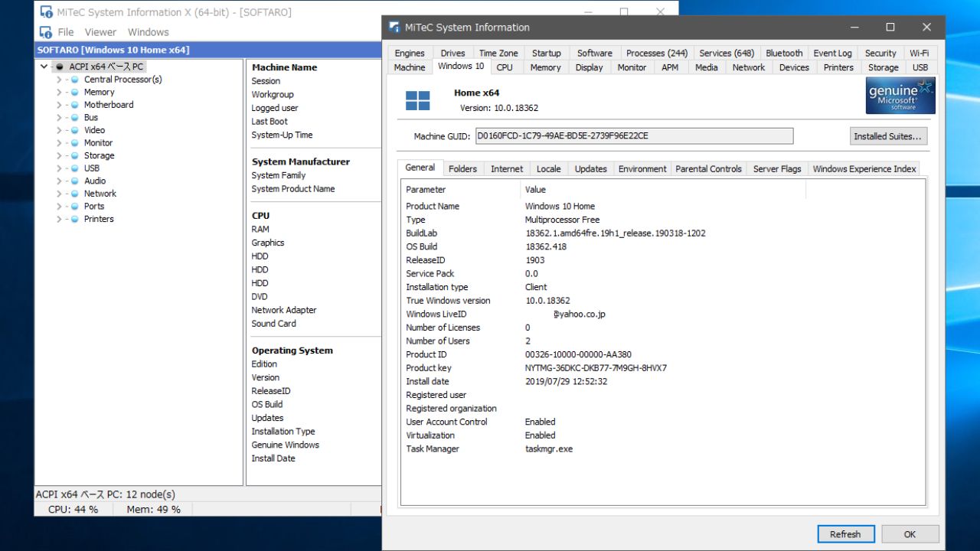
Task: Switch to the Time Zone tab
Action: (x=498, y=53)
